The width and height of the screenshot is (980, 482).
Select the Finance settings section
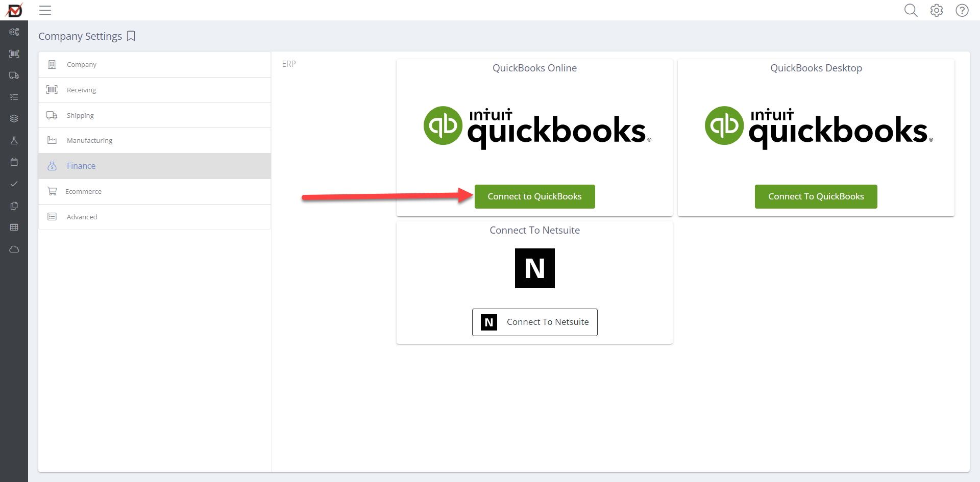pos(155,166)
